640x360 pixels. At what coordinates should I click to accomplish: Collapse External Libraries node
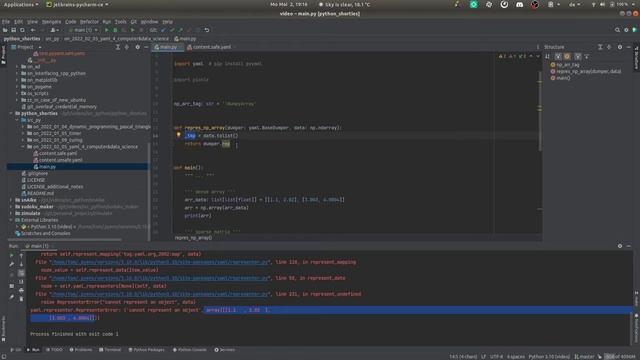[x=11, y=220]
